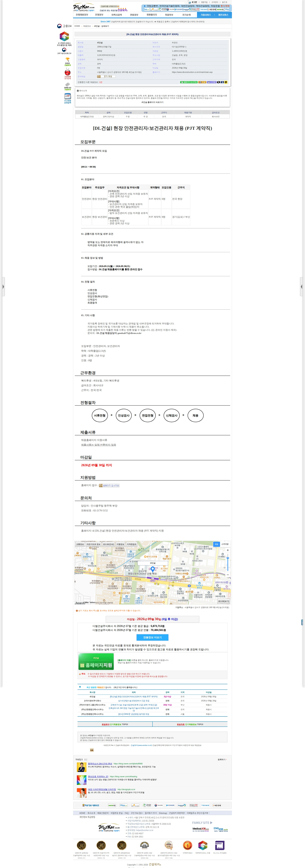Image resolution: width=305 pixels, height=868 pixels.
Task: Share posting via Facebook icon
Action: pyautogui.click(x=222, y=82)
